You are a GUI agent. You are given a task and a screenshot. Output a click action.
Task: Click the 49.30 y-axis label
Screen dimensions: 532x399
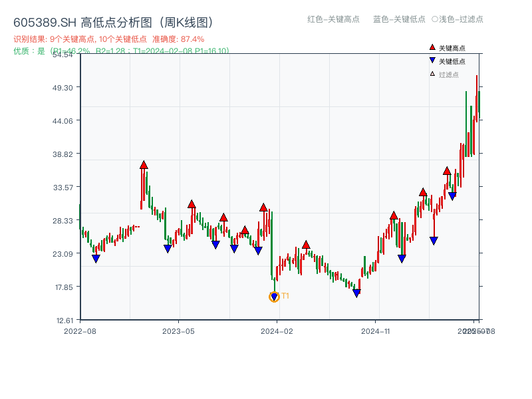63,88
